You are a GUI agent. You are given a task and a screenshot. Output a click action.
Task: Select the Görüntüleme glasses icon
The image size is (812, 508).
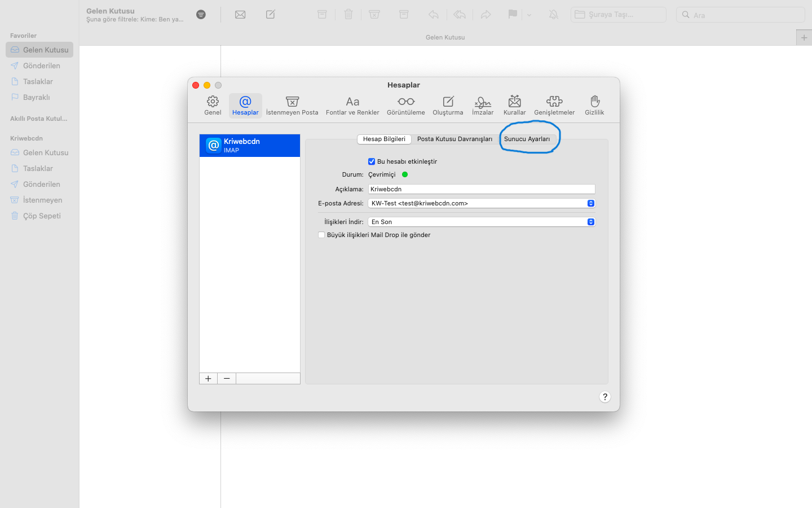(406, 102)
